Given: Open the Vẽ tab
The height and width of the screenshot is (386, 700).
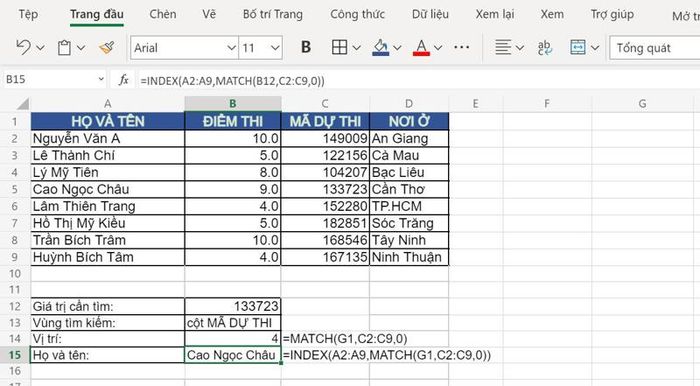Looking at the screenshot, I should tap(209, 14).
